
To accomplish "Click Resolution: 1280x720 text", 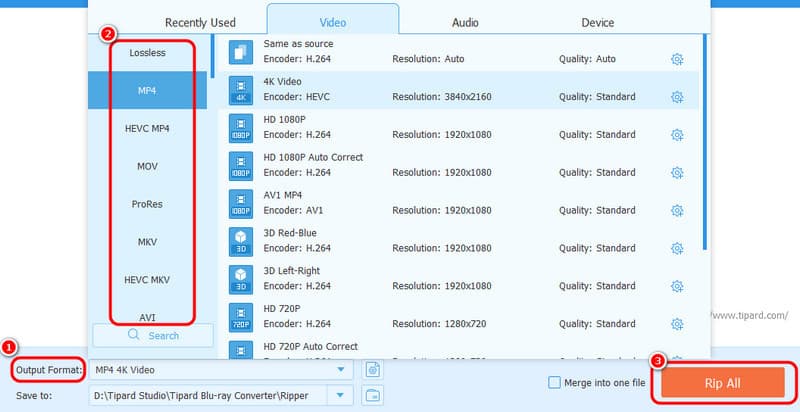I will [439, 324].
